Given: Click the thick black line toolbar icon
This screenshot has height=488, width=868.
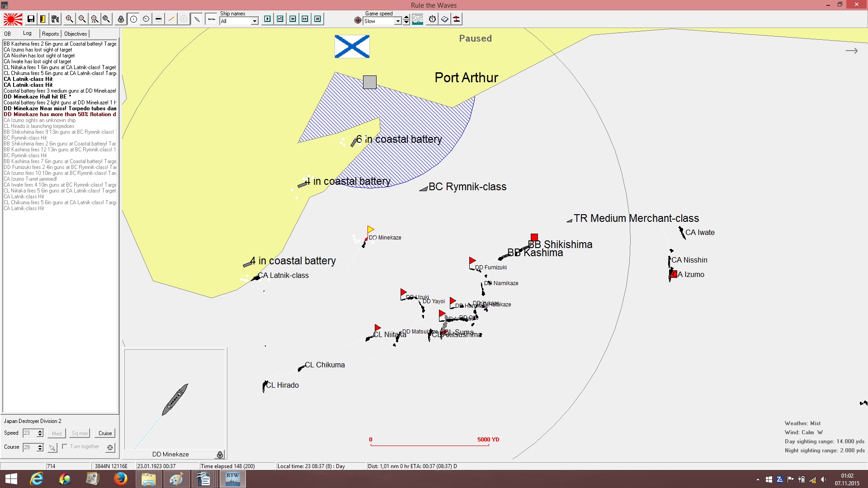Looking at the screenshot, I should (x=159, y=19).
